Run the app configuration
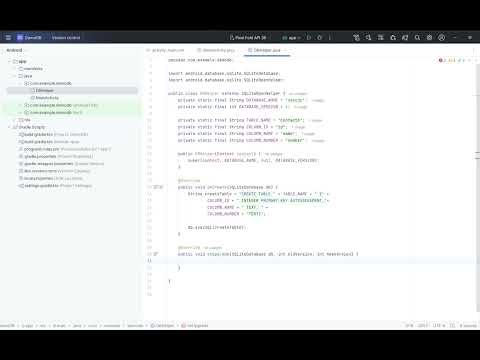 [309, 38]
